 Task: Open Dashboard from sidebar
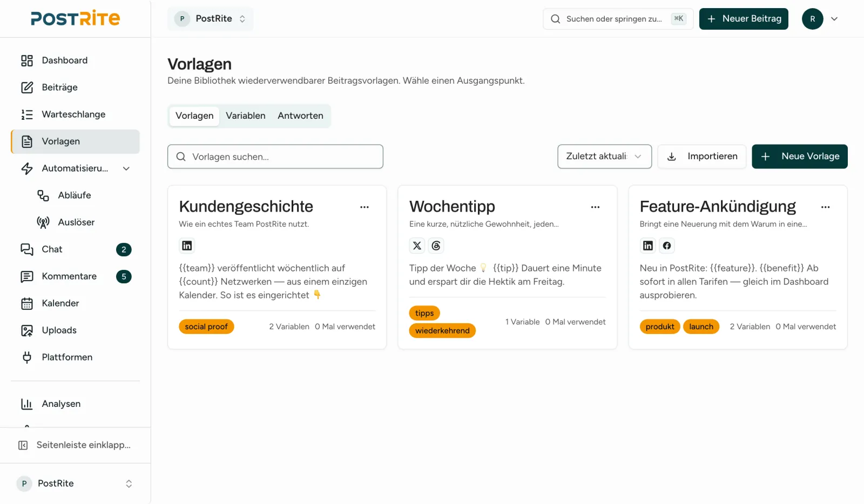coord(75,60)
